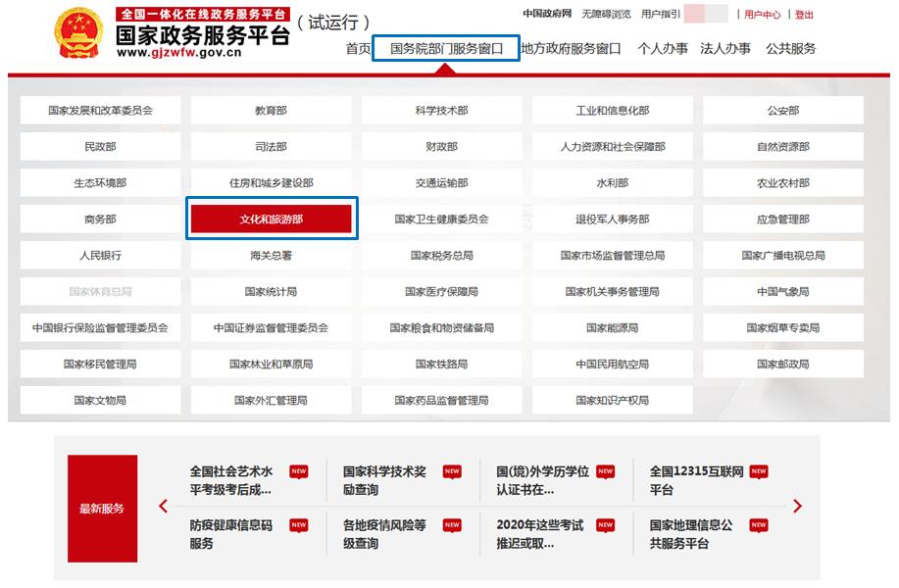The height and width of the screenshot is (588, 899).
Task: Open 国务院部门服务窗口 tab
Action: point(446,48)
